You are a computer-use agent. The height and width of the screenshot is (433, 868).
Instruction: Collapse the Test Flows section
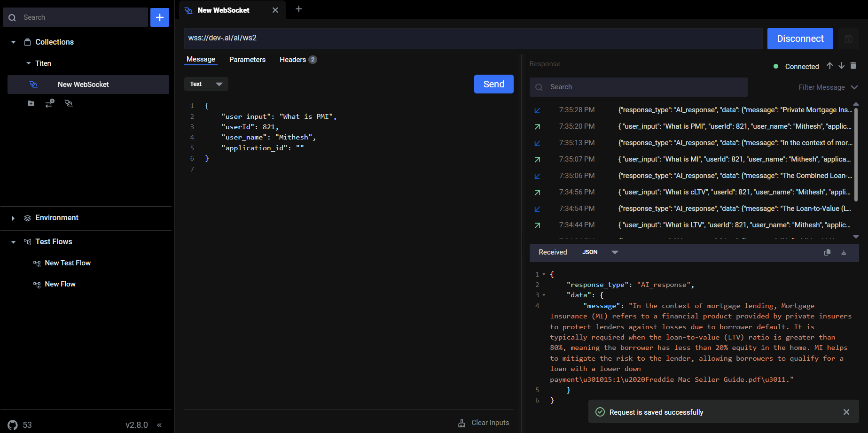[14, 242]
